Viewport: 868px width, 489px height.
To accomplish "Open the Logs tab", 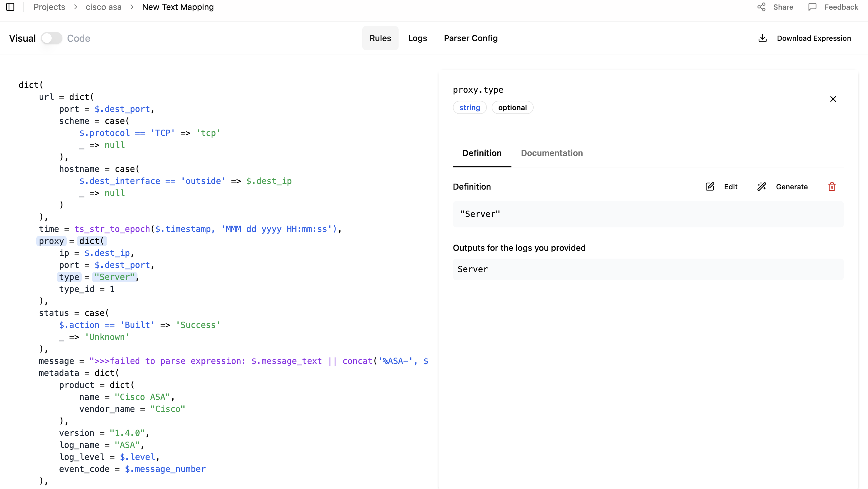I will pyautogui.click(x=417, y=38).
